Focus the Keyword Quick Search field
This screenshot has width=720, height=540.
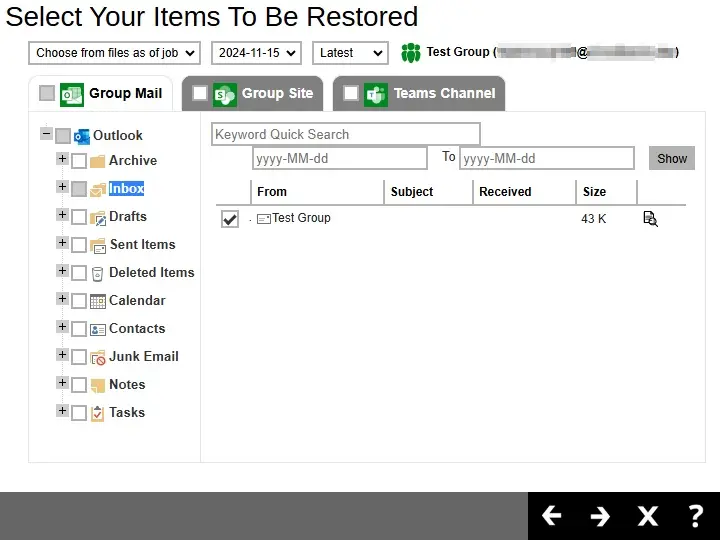click(x=346, y=135)
